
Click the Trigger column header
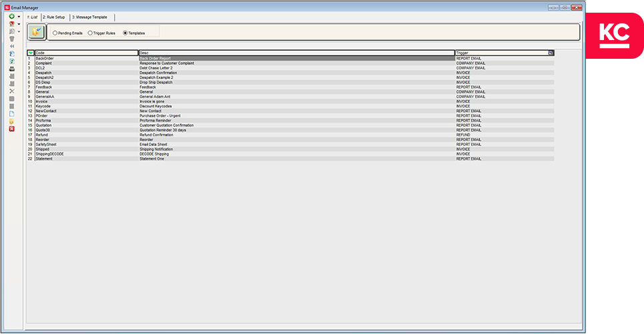505,53
